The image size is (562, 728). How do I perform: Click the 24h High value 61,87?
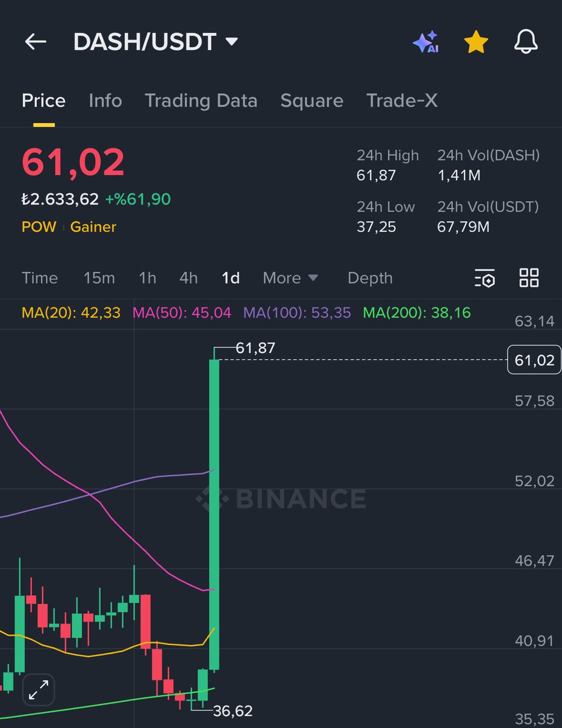(x=376, y=176)
